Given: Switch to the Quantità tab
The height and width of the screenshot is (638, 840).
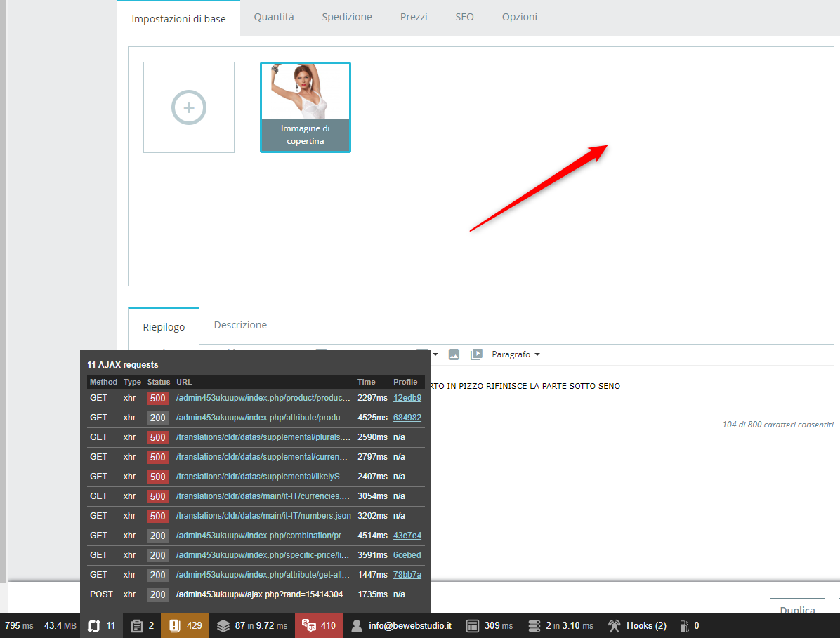Looking at the screenshot, I should point(274,17).
